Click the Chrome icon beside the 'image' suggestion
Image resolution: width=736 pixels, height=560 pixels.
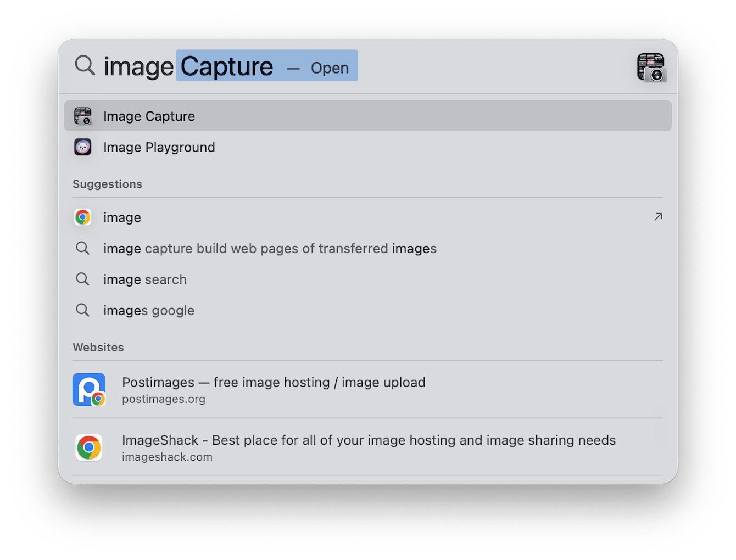(x=83, y=217)
